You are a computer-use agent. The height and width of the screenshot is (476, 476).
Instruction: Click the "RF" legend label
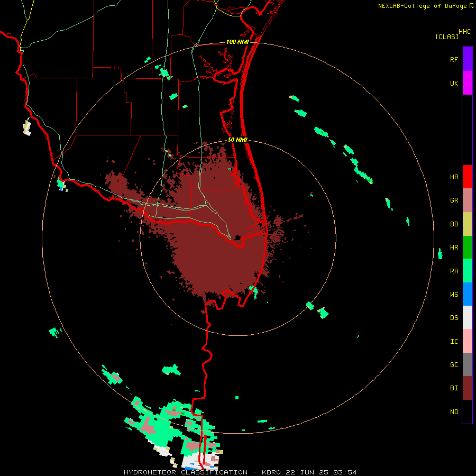pyautogui.click(x=454, y=59)
